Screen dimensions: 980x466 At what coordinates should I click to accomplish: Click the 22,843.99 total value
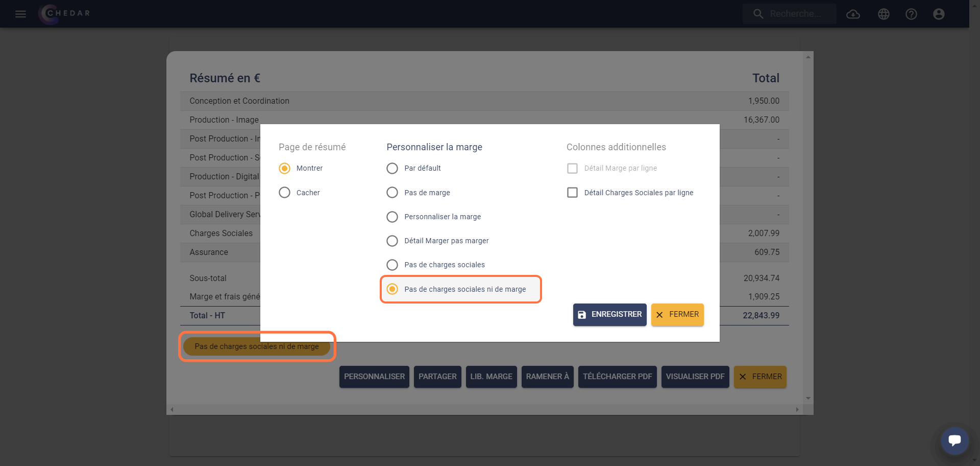(x=761, y=315)
